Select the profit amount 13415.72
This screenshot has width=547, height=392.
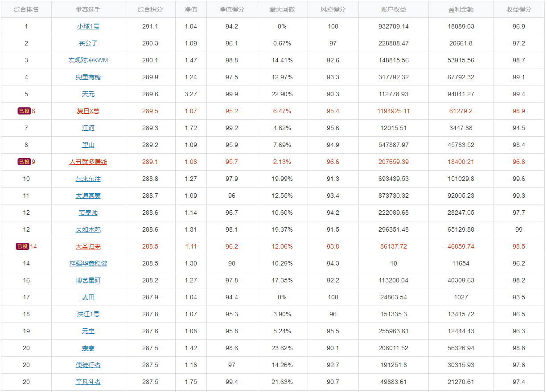(x=461, y=314)
